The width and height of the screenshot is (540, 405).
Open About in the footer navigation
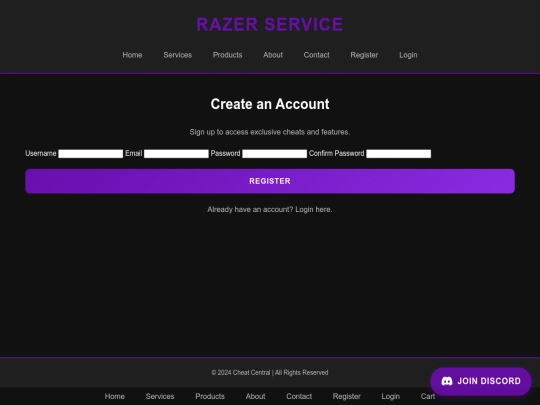[x=255, y=396]
